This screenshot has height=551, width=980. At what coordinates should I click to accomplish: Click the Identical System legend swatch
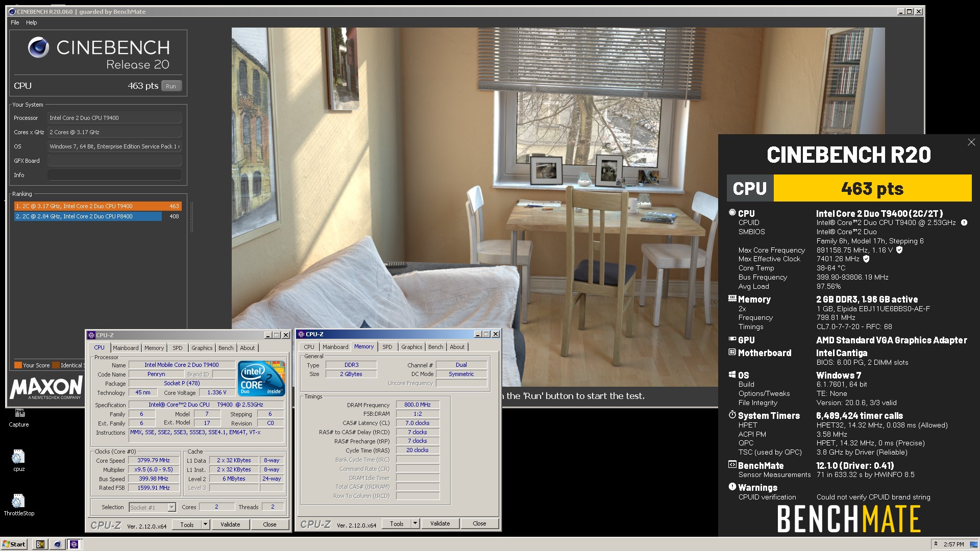pos(56,365)
